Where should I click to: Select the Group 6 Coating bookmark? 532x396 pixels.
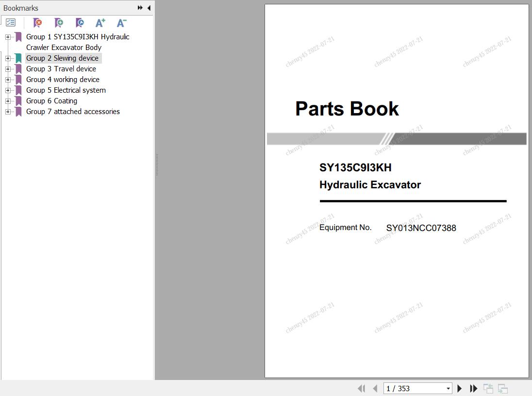51,101
